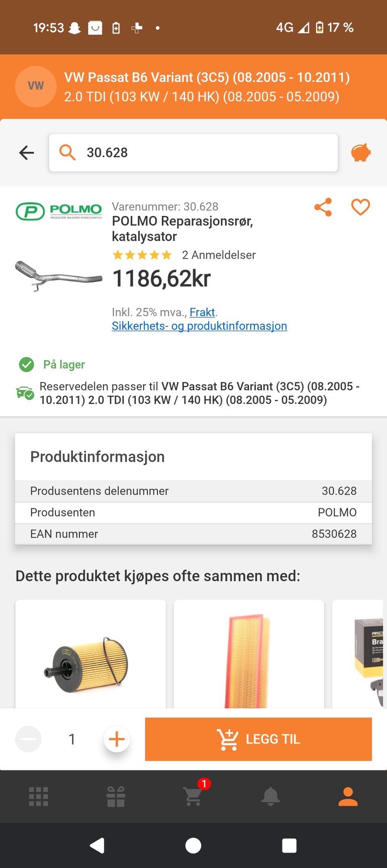Open the catalog grid tab

click(x=39, y=796)
